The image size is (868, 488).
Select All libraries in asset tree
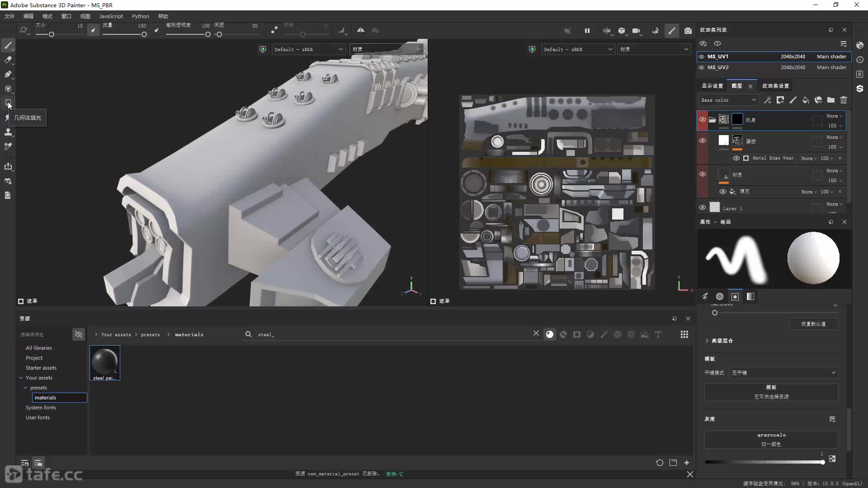39,348
